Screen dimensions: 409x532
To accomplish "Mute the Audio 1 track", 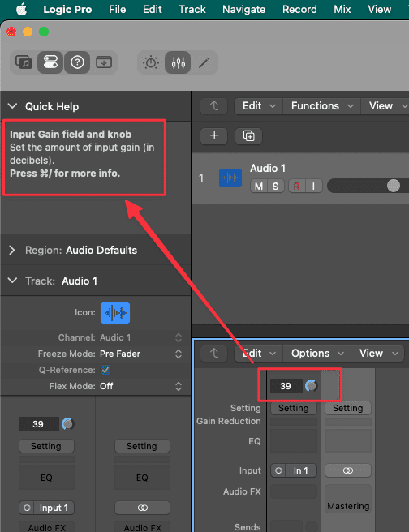I will [259, 187].
